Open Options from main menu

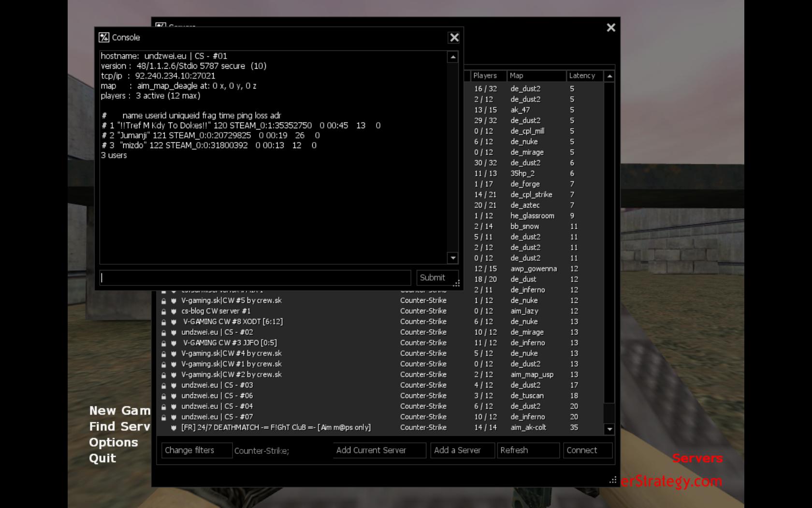click(114, 443)
